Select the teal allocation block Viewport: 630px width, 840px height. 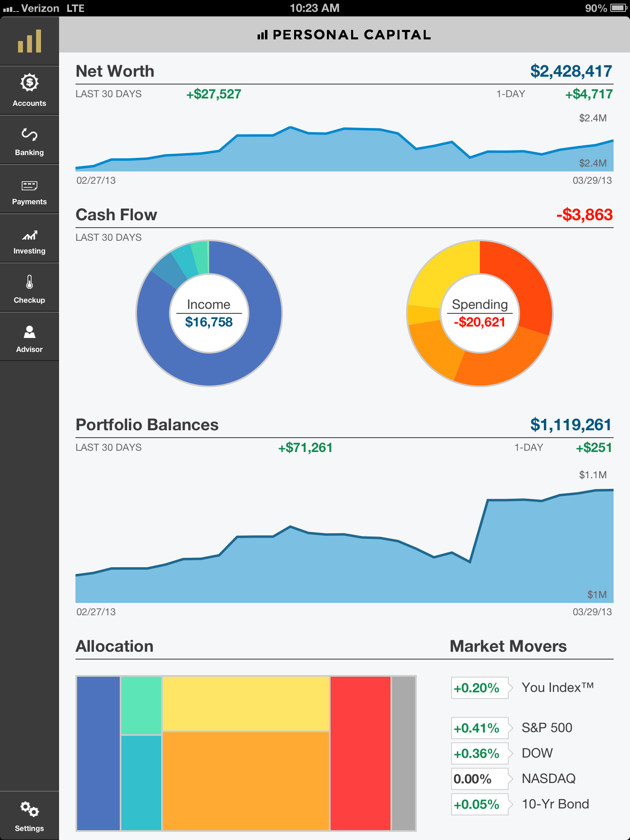(141, 783)
